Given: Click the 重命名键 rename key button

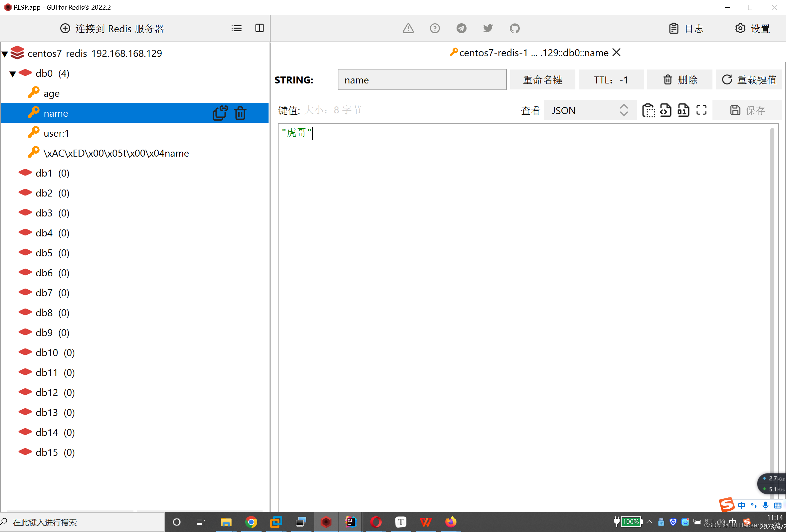Looking at the screenshot, I should (x=542, y=80).
